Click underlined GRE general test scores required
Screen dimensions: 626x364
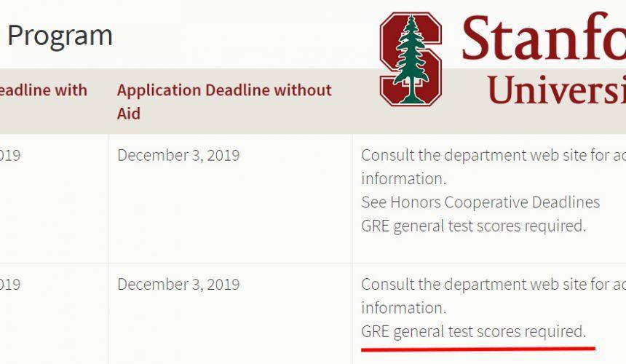tap(473, 331)
